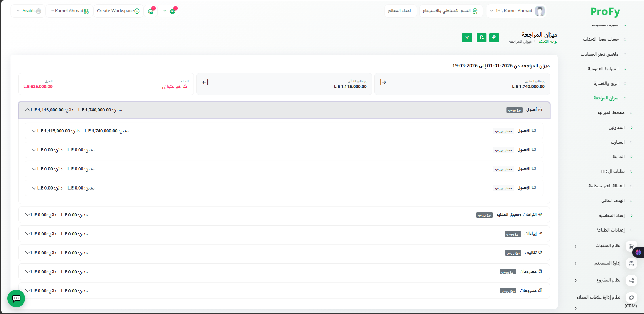Click the green filter icon button

point(467,38)
